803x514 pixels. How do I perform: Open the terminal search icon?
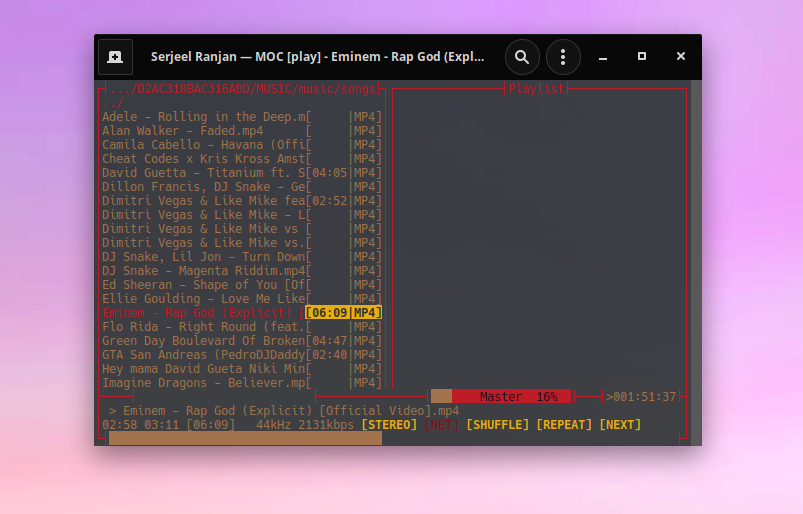pos(522,57)
